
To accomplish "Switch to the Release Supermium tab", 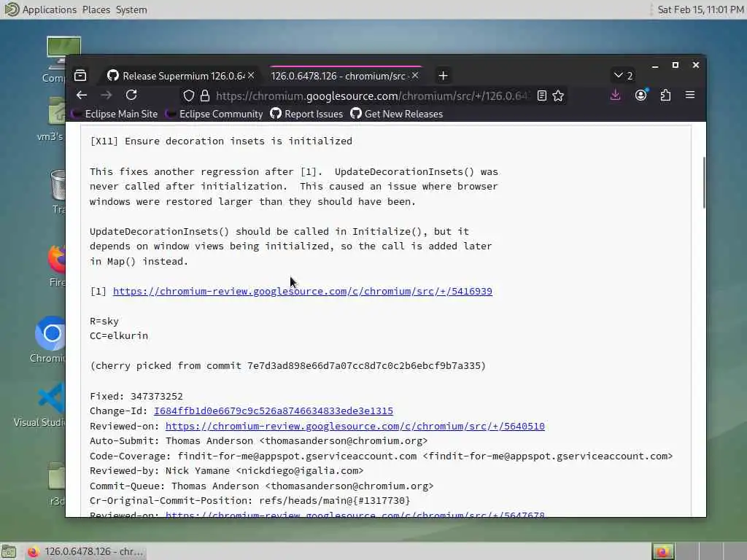I will (181, 76).
